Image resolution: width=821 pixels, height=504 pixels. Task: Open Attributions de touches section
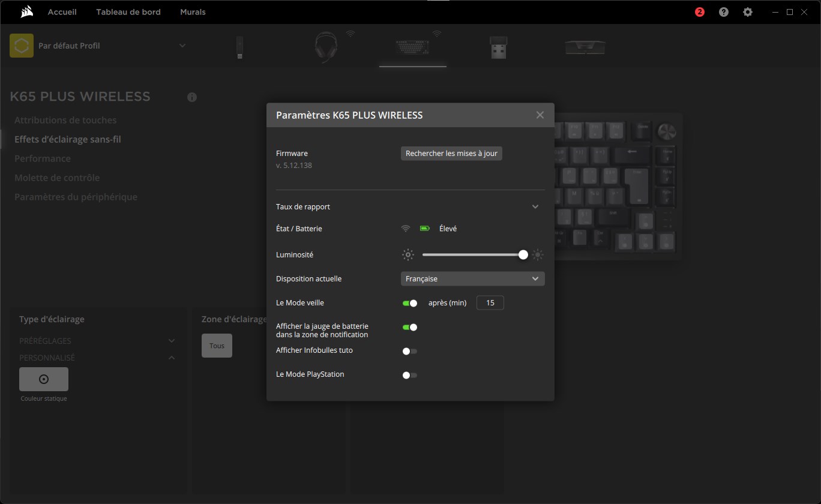(65, 120)
